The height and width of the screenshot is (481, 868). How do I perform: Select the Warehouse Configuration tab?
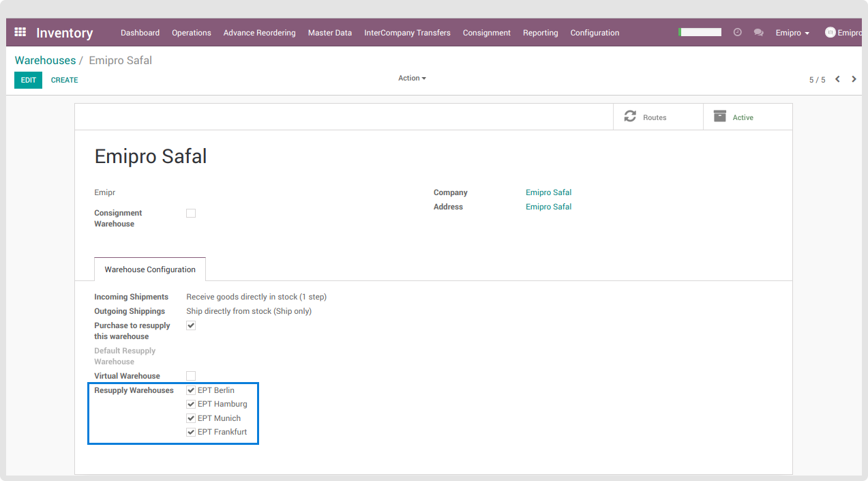(150, 269)
